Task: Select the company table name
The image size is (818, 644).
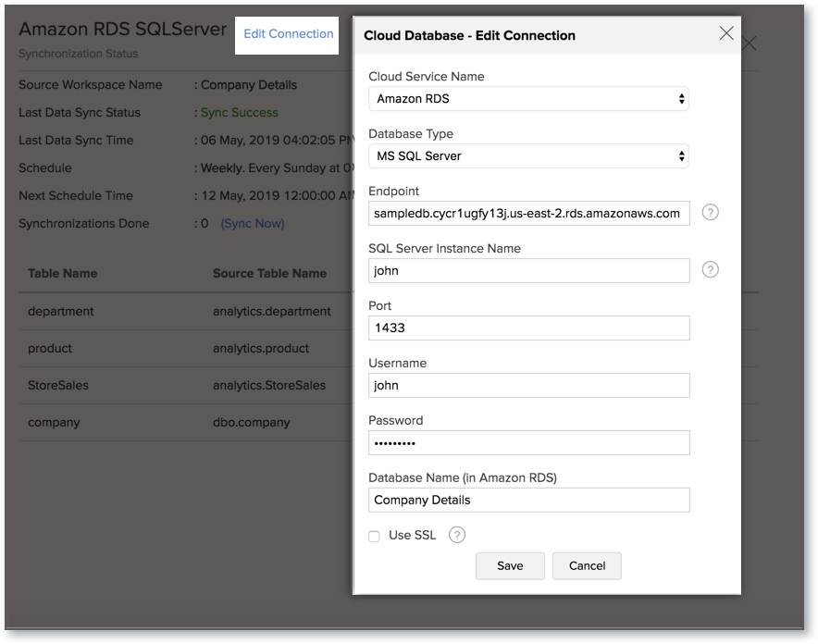Action: 54,422
